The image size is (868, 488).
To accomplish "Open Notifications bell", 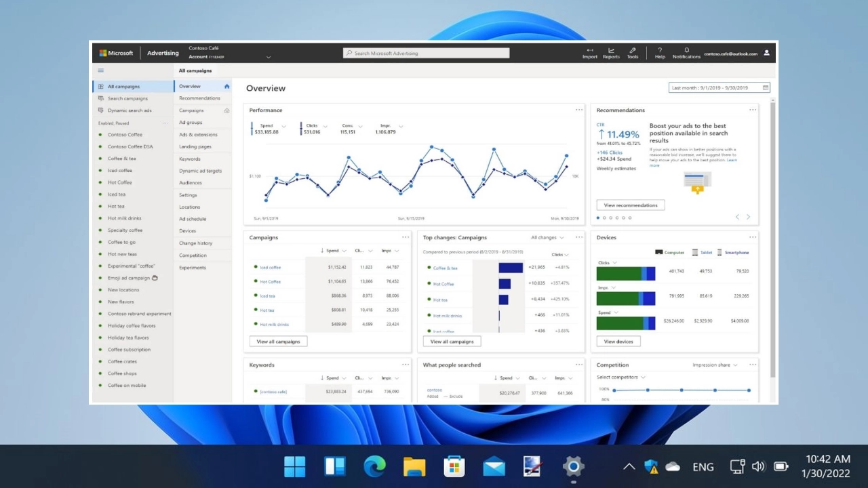I will click(x=686, y=53).
